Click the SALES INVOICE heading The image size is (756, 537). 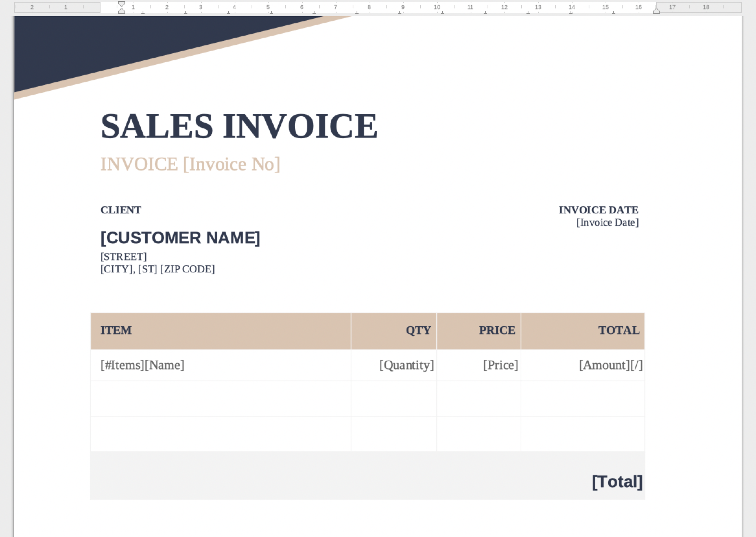coord(239,126)
